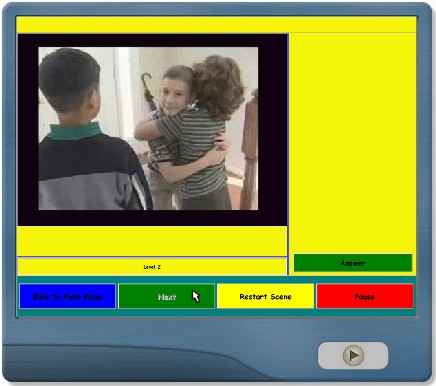This screenshot has width=436, height=386.
Task: Pause the video with the red Pause button
Action: [x=365, y=296]
